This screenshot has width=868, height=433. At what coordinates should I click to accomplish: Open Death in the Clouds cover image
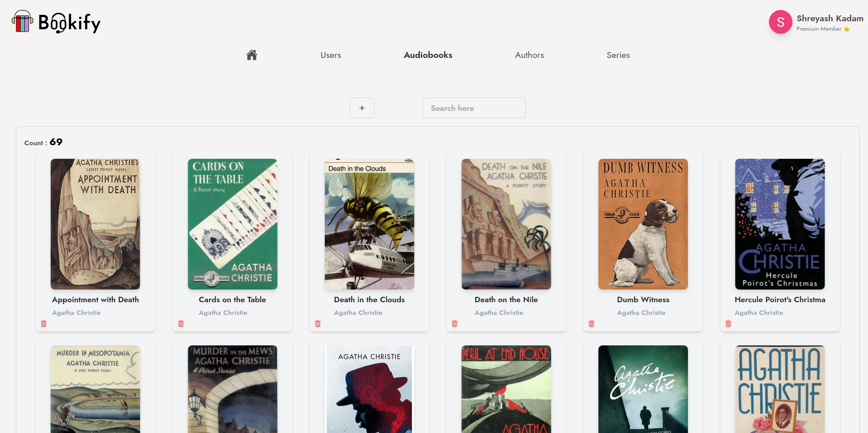pos(370,224)
